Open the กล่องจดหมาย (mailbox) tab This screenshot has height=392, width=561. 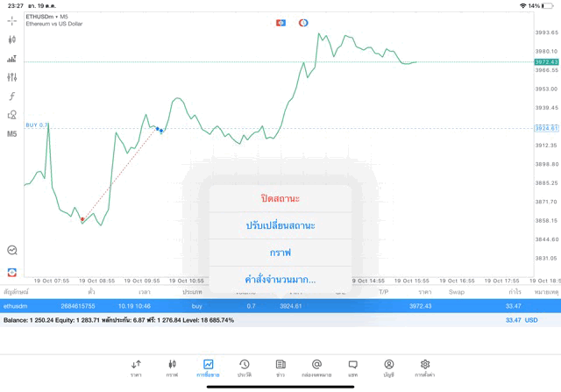316,367
